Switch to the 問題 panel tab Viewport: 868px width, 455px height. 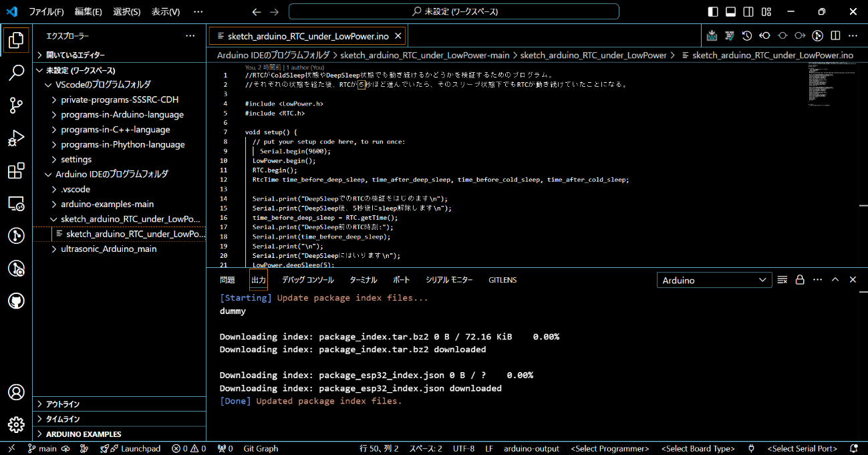[227, 280]
